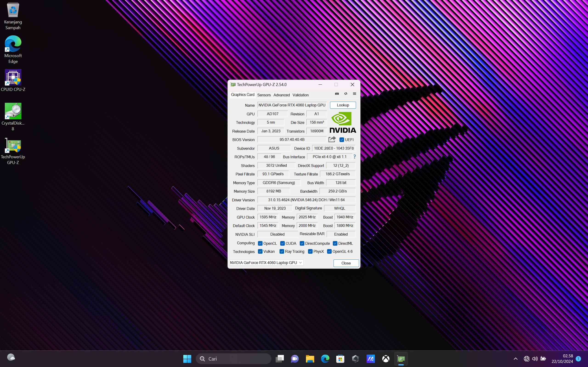Image resolution: width=588 pixels, height=367 pixels.
Task: Toggle the Ray Tracing checkbox
Action: pyautogui.click(x=282, y=251)
